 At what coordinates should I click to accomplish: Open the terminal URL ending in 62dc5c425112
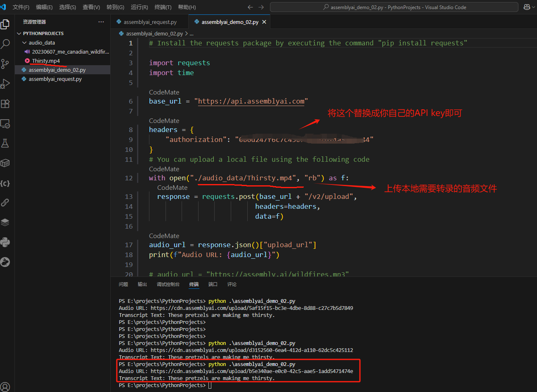pyautogui.click(x=252, y=350)
